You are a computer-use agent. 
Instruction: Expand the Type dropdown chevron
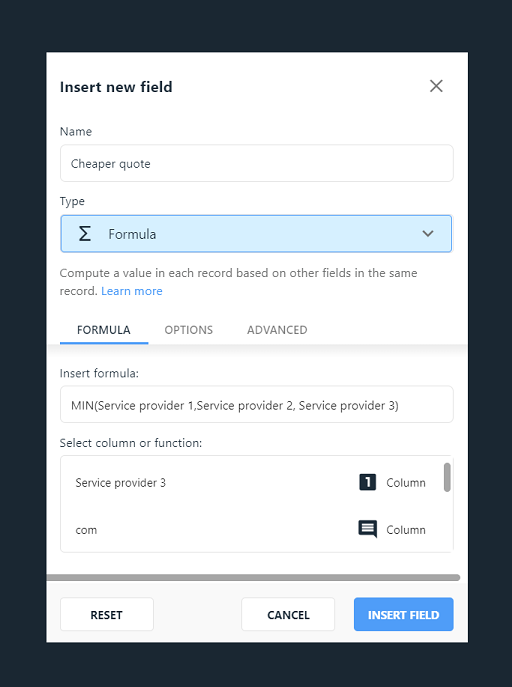[427, 234]
